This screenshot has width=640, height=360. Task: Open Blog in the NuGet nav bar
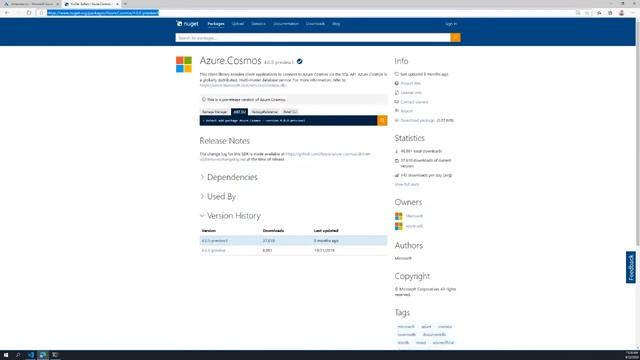click(336, 24)
